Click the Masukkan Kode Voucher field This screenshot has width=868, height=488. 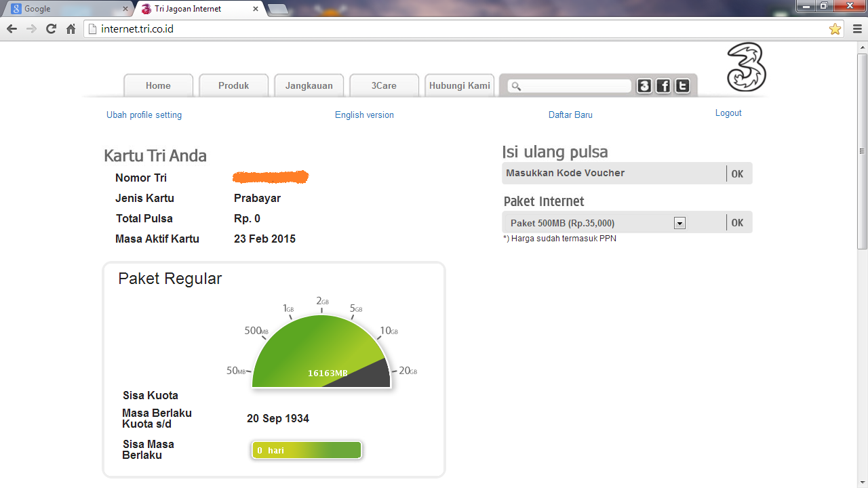tap(614, 174)
